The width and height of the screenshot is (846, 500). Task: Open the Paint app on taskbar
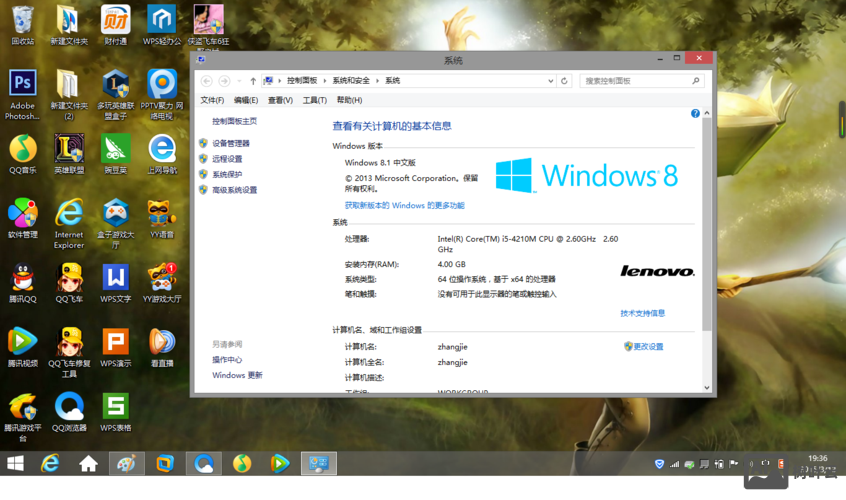[127, 463]
